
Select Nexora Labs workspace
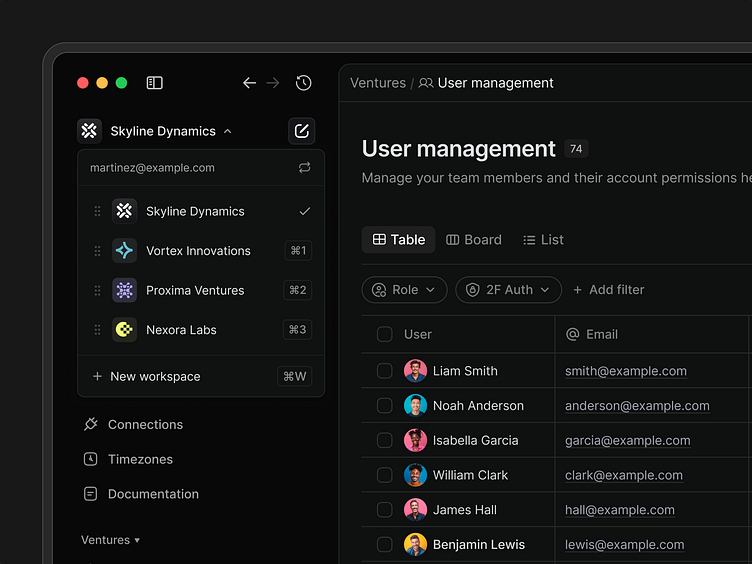point(201,329)
